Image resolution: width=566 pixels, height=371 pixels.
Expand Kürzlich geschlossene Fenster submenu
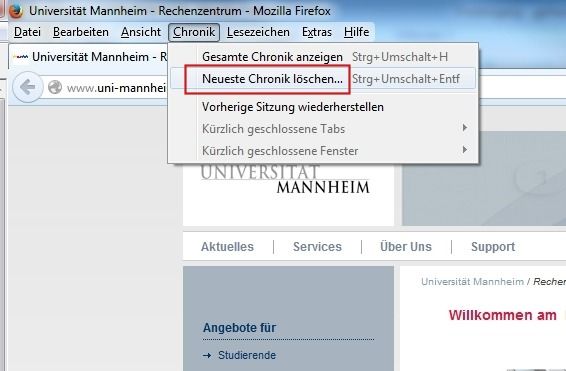(x=323, y=150)
